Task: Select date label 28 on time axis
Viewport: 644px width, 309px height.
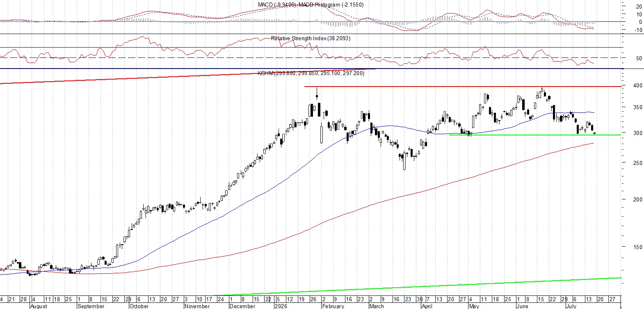Action: (23, 299)
